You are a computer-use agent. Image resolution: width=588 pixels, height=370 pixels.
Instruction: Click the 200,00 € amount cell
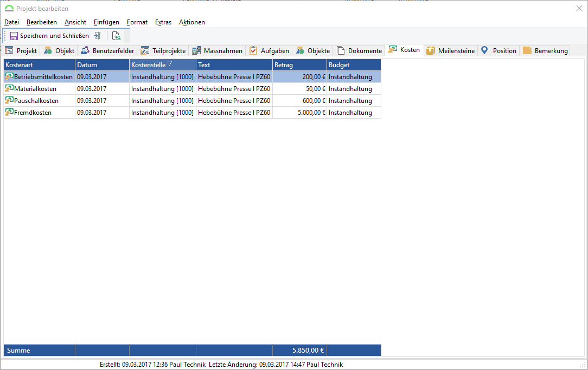coord(299,77)
